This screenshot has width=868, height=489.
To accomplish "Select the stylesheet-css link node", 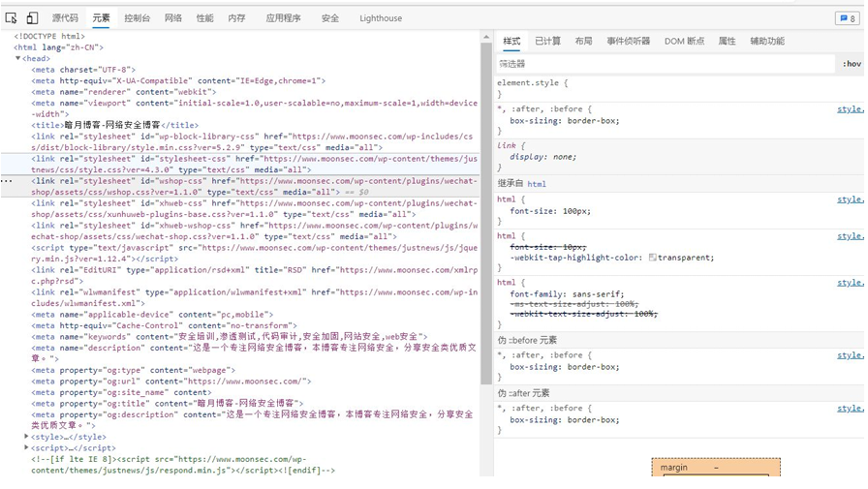I will [x=254, y=165].
